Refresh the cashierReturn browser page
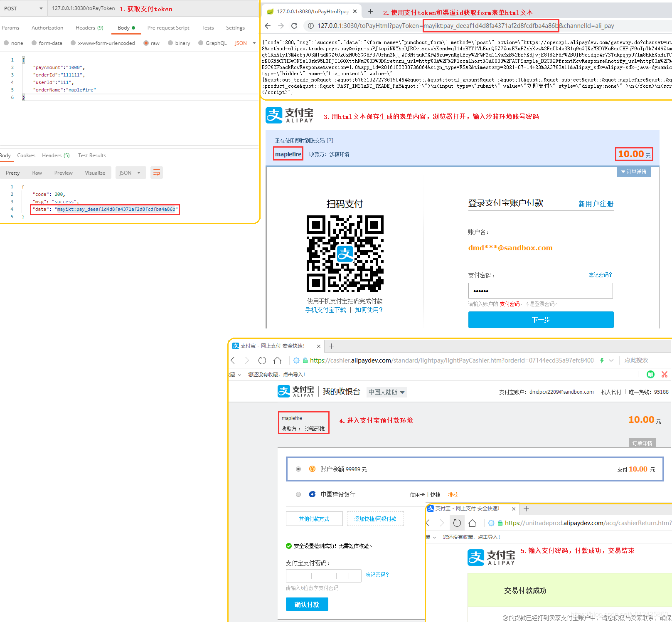 457,523
